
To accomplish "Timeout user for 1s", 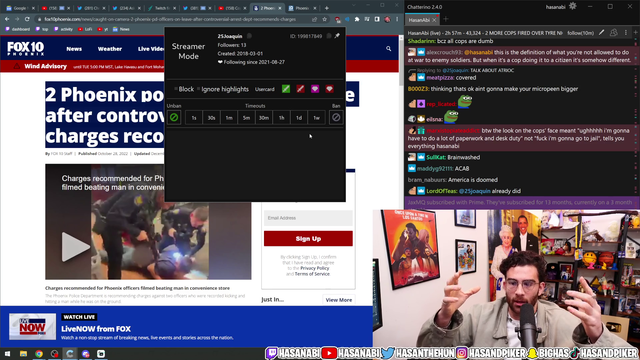I will (x=194, y=118).
